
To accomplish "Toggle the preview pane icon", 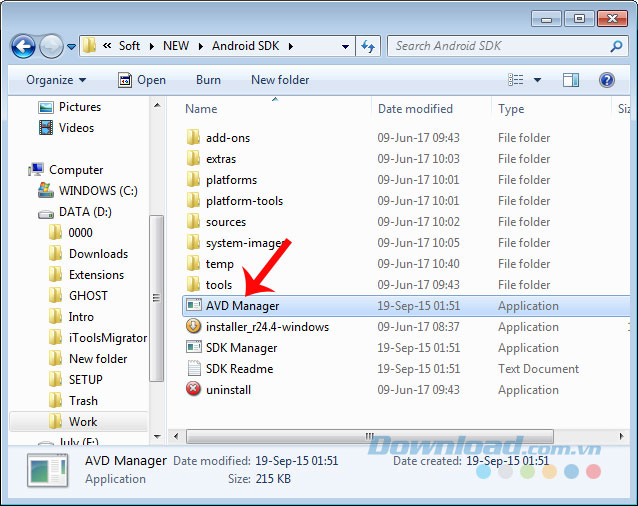I will (570, 80).
